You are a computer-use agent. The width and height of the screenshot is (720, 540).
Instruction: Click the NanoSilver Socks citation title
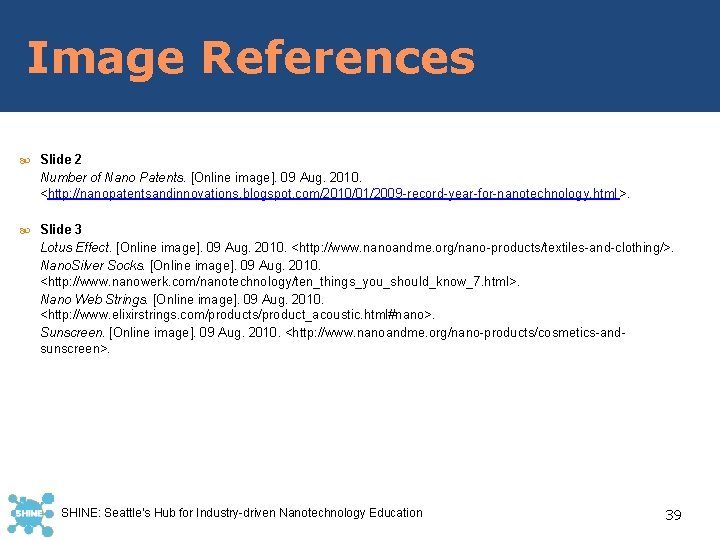(93, 265)
